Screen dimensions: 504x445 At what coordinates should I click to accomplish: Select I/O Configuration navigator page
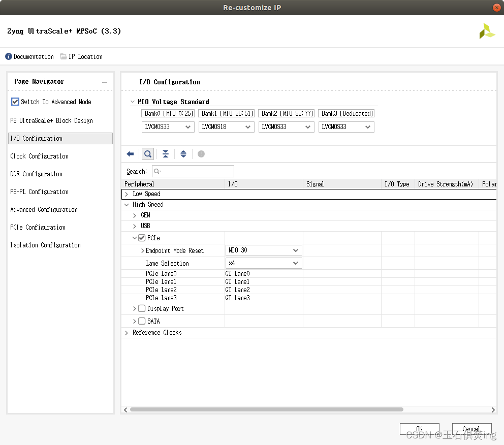tap(60, 139)
